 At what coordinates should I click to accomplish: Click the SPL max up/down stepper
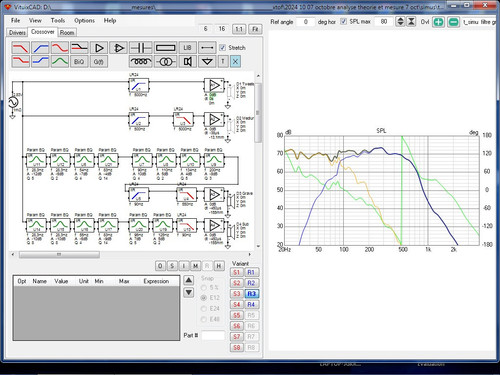[400, 22]
